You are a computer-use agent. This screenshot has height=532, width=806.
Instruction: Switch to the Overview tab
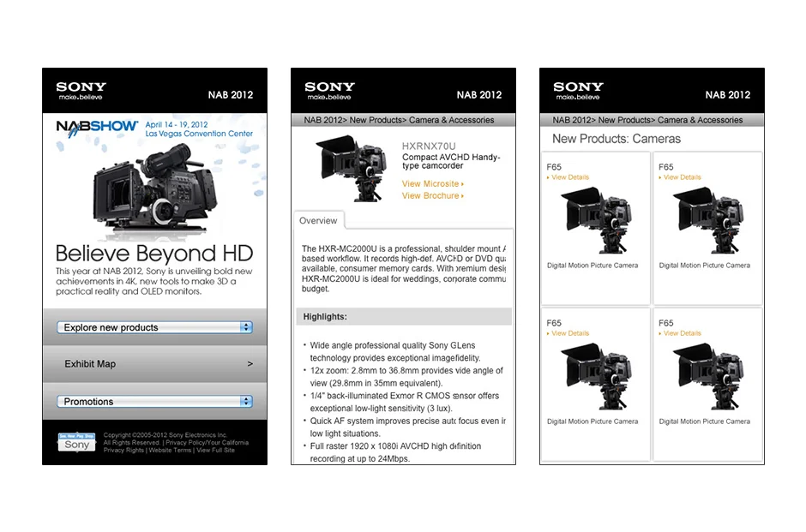coord(318,220)
